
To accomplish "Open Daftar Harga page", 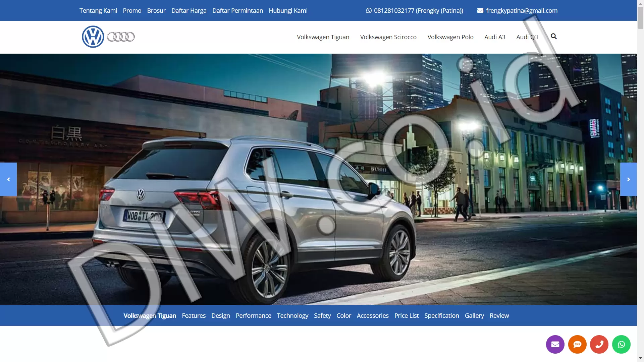I will [x=189, y=10].
